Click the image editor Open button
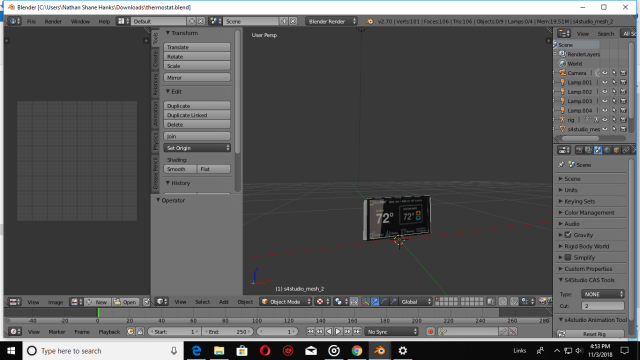Image resolution: width=640 pixels, height=360 pixels. point(126,302)
